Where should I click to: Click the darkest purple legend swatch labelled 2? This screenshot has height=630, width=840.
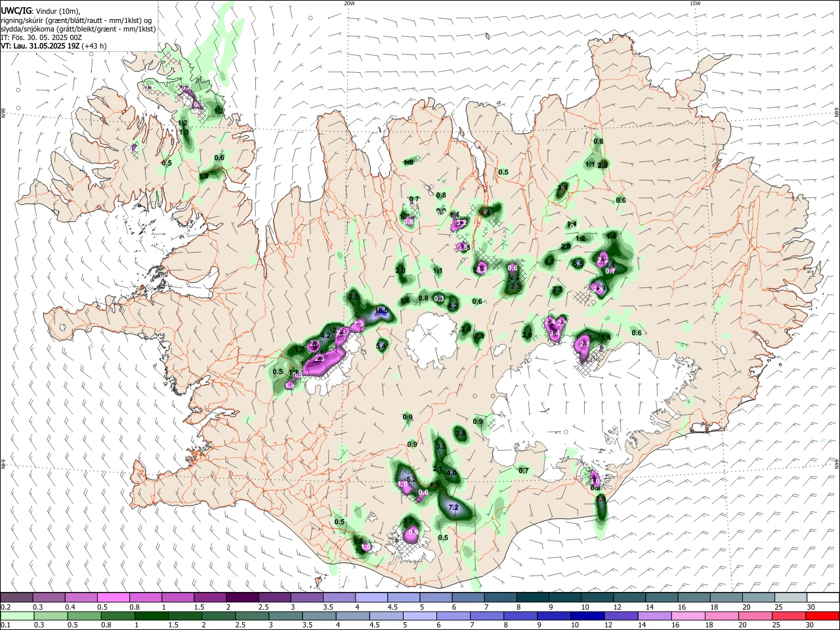tap(241, 598)
